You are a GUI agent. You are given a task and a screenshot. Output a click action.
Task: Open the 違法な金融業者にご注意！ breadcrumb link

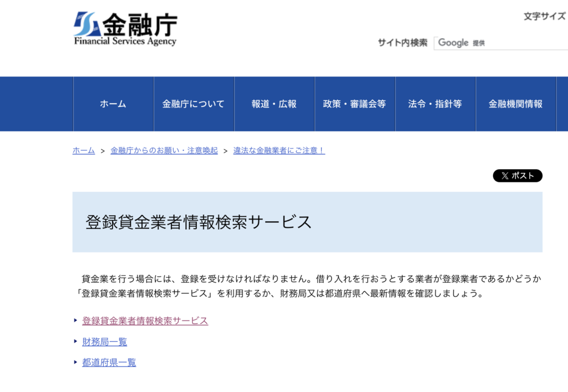click(x=278, y=150)
